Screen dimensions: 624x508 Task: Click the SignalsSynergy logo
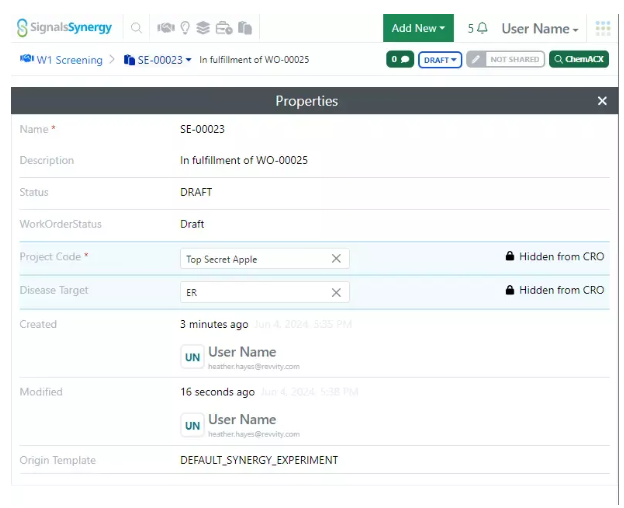coord(65,28)
